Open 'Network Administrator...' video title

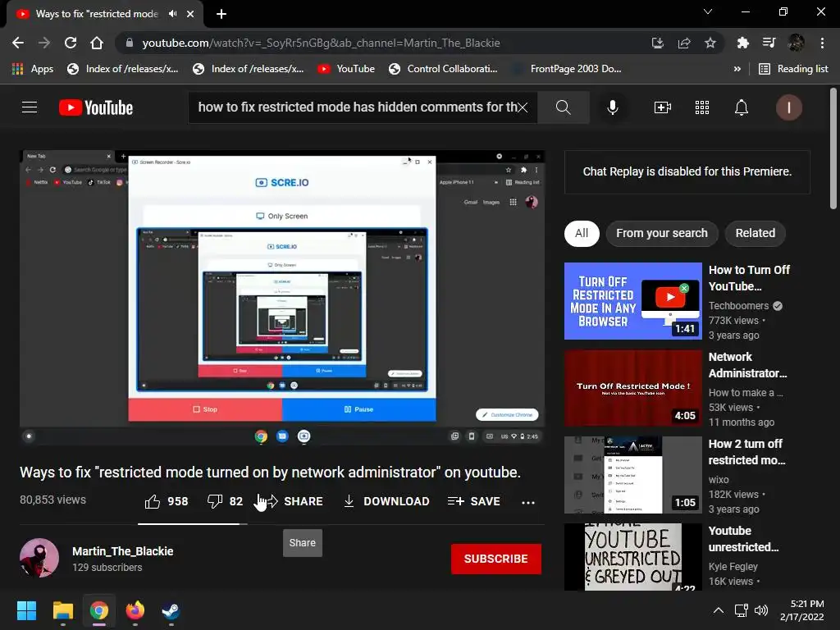748,365
